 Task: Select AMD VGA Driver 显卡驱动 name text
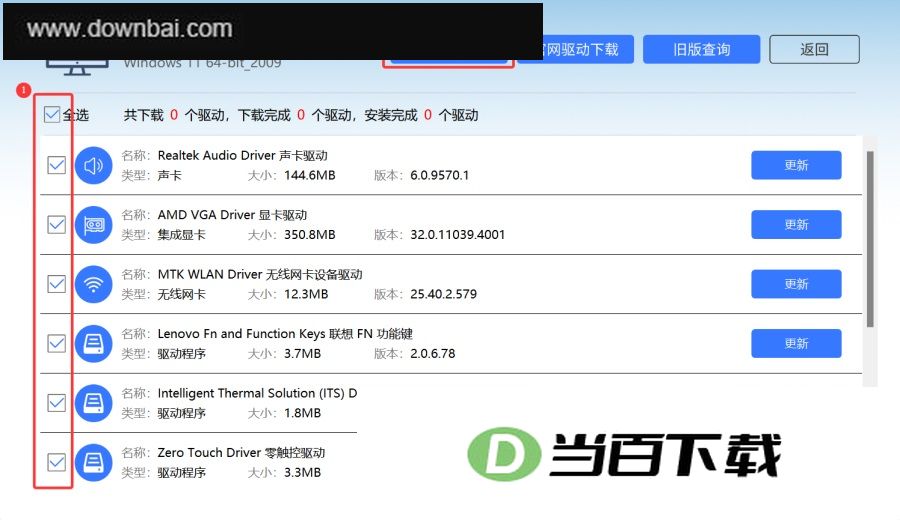[x=232, y=215]
